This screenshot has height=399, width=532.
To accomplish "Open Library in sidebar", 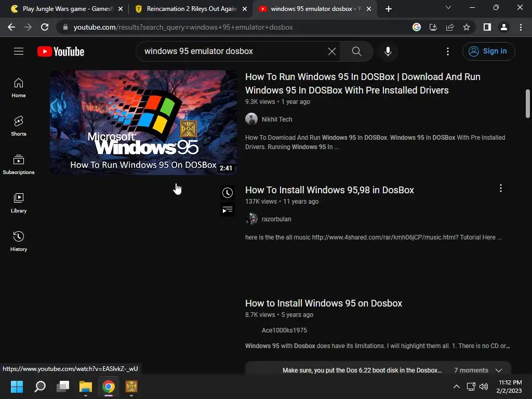I will click(x=19, y=203).
